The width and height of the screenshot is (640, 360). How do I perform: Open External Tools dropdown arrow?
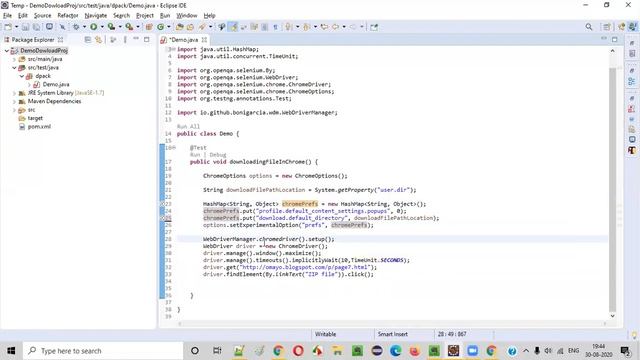(138, 27)
